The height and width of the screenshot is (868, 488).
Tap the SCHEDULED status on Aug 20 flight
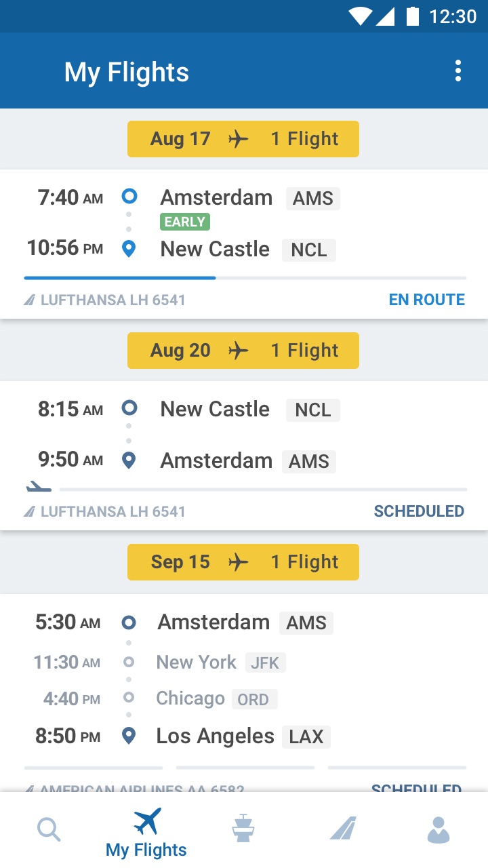[x=419, y=511]
